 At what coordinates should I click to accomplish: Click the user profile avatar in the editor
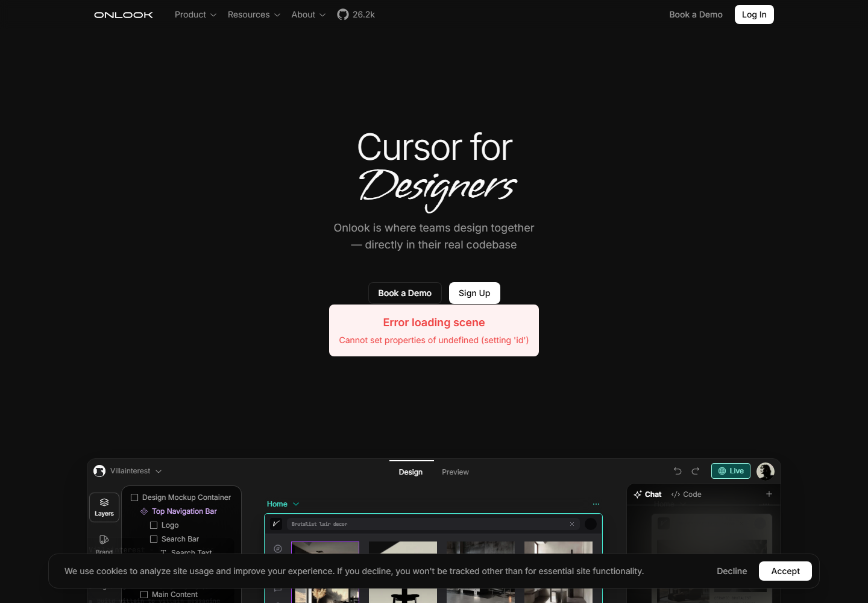[x=766, y=471]
